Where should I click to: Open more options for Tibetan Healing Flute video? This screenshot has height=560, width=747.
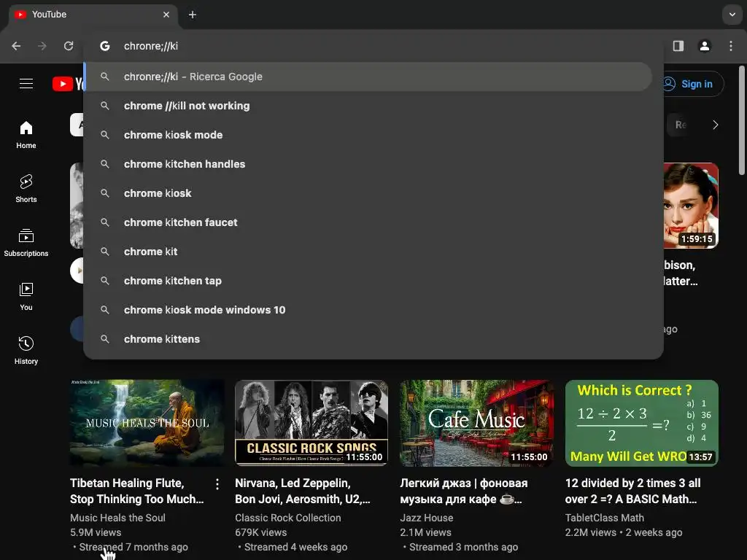217,484
